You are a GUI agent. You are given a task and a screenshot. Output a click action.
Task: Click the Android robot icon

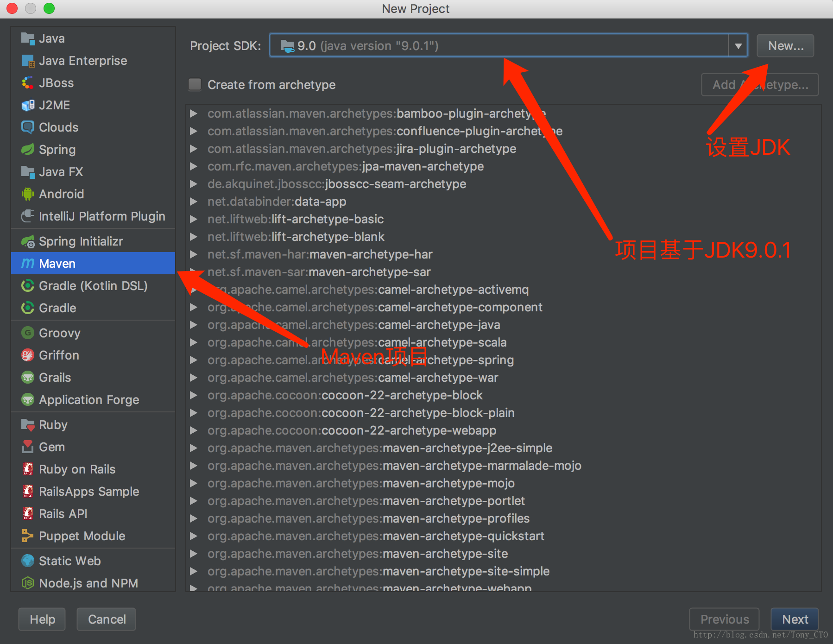[28, 194]
